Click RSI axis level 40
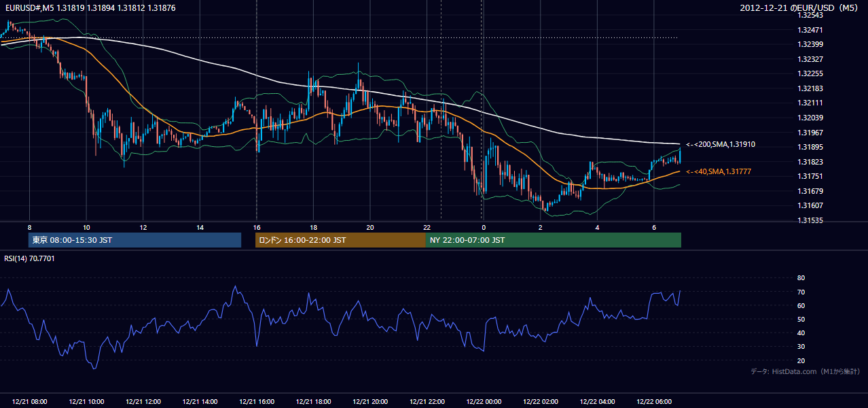The height and width of the screenshot is (408, 868). click(x=801, y=333)
